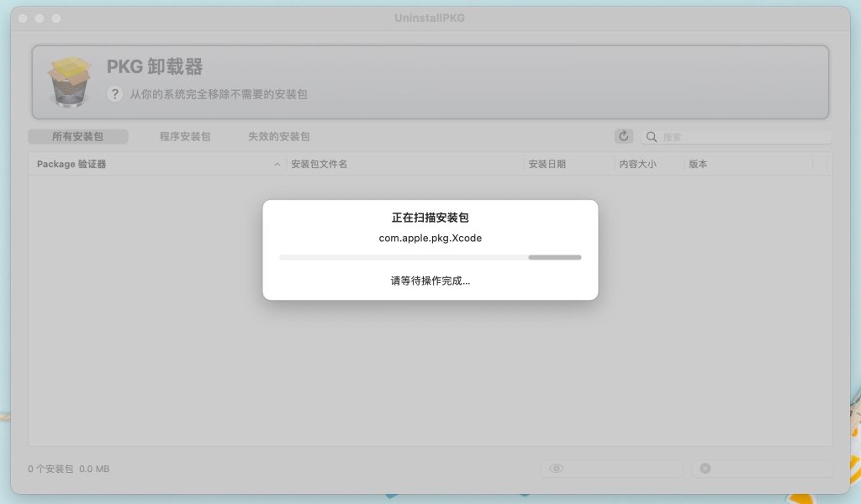
Task: Click the 正在扫描安装包 dialog title
Action: (430, 218)
